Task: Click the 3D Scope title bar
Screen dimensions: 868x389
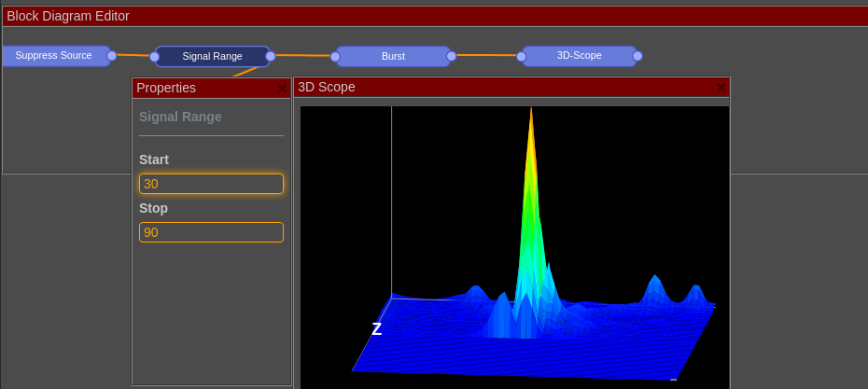Action: click(x=511, y=87)
